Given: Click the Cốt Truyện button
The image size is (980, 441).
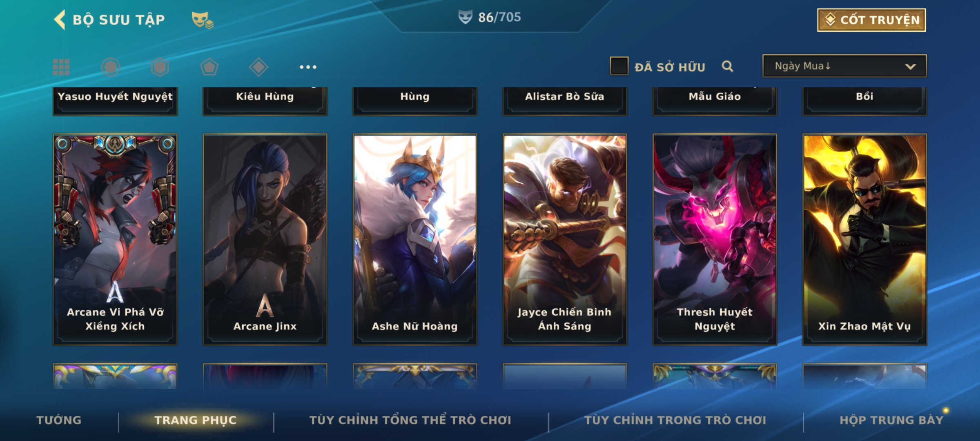Looking at the screenshot, I should tap(871, 20).
